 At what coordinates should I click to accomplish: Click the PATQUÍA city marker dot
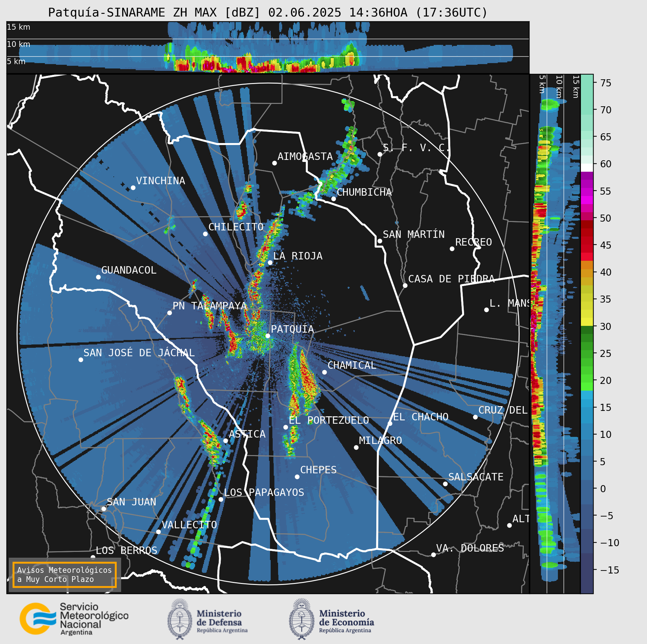click(x=268, y=336)
